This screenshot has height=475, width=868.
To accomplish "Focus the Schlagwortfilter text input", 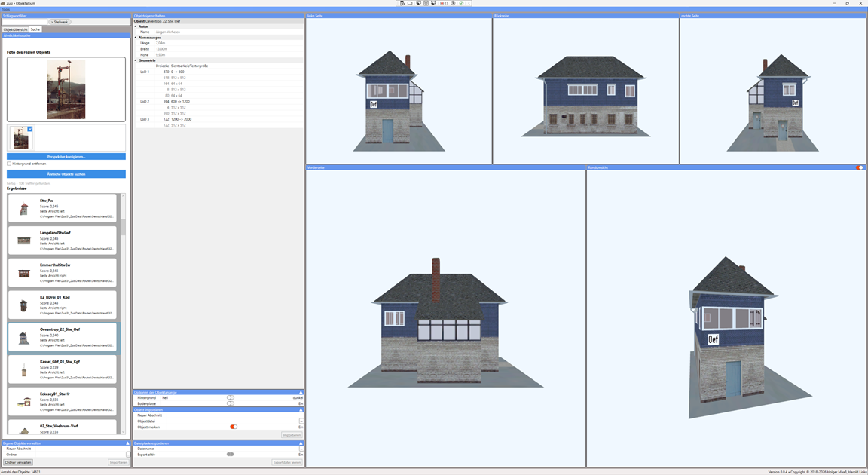I will point(26,22).
